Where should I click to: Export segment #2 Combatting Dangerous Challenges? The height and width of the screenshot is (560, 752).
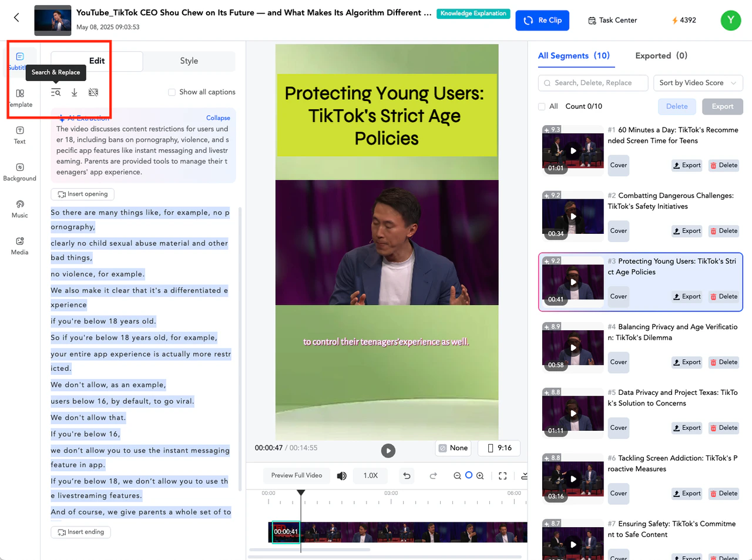pos(687,231)
